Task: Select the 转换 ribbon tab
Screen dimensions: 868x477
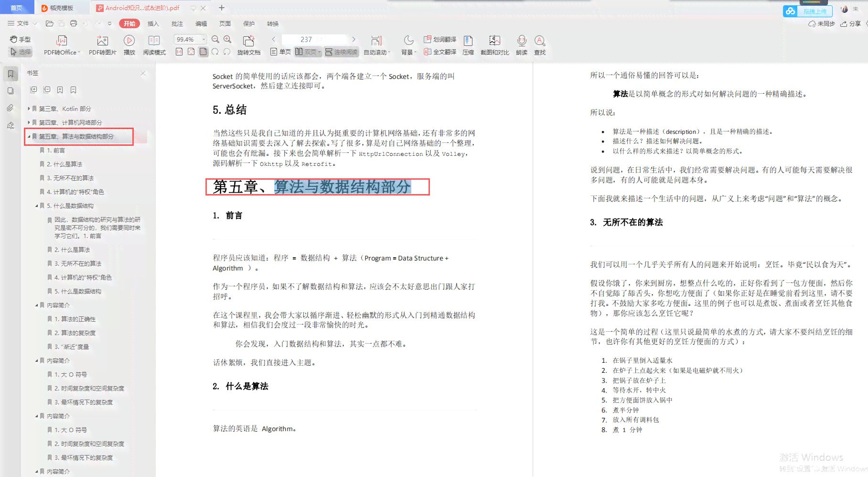Action: pos(273,23)
